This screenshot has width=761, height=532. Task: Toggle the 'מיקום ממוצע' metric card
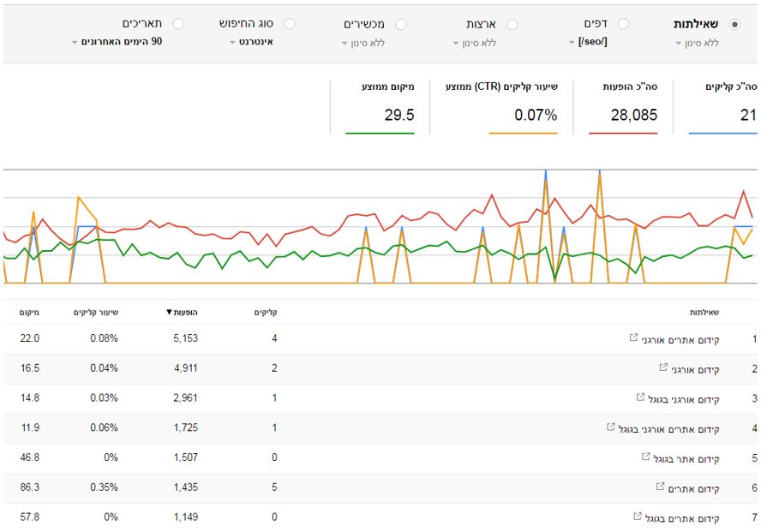coord(381,107)
